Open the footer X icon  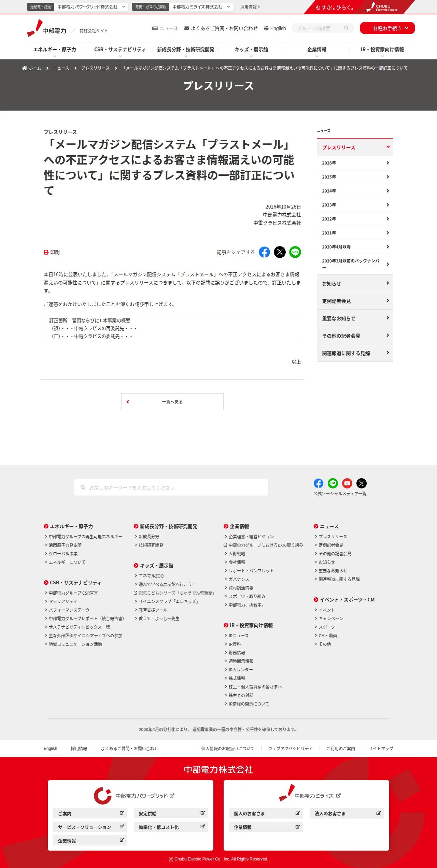tap(362, 483)
